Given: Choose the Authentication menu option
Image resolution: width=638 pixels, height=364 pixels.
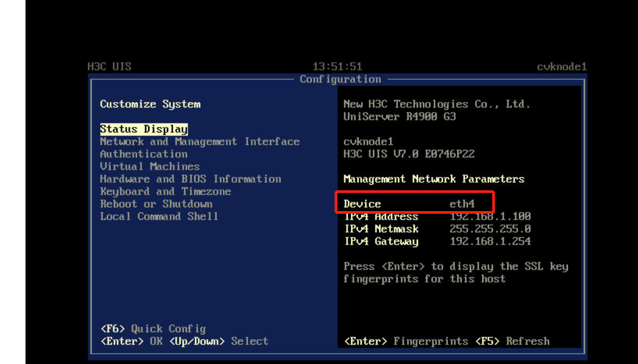Looking at the screenshot, I should click(x=144, y=154).
